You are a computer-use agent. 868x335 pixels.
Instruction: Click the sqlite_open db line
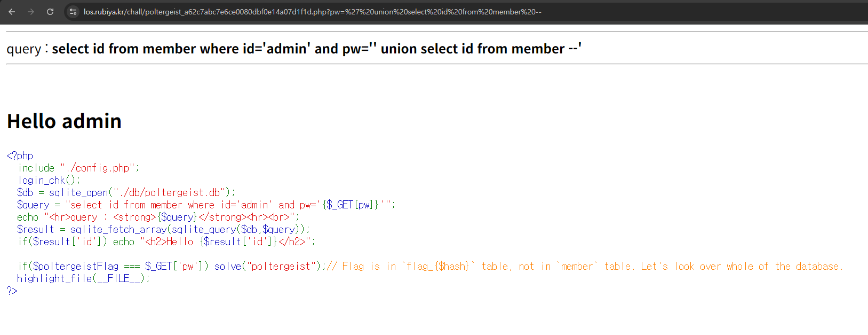pos(126,192)
